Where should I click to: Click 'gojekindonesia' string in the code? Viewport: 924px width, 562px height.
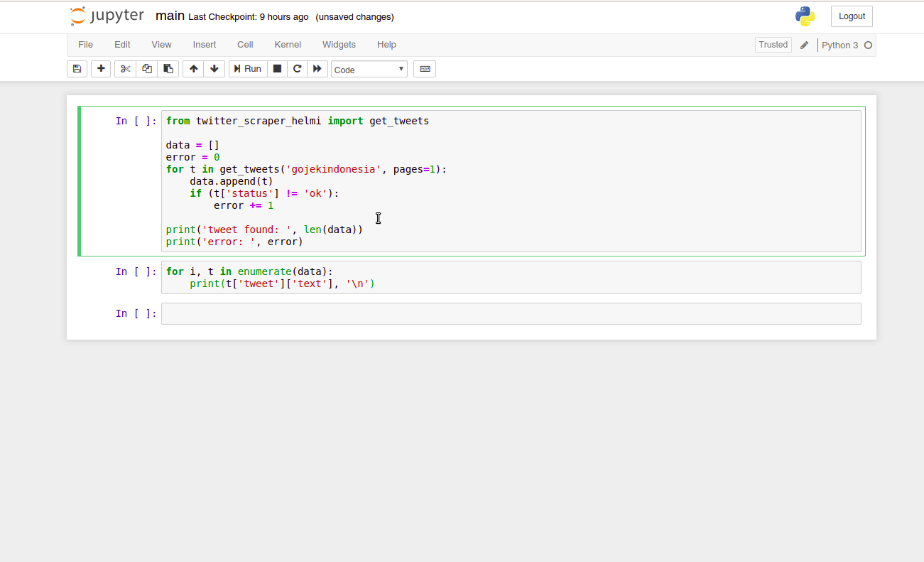pos(333,169)
